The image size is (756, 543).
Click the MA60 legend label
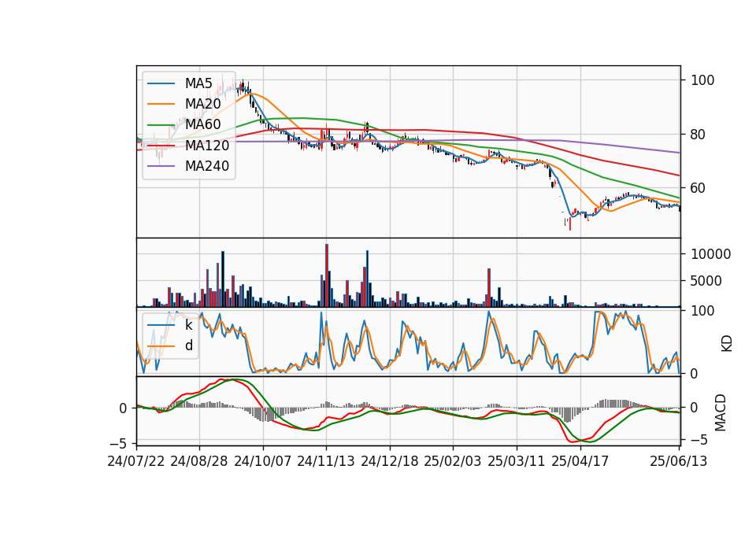pos(202,124)
